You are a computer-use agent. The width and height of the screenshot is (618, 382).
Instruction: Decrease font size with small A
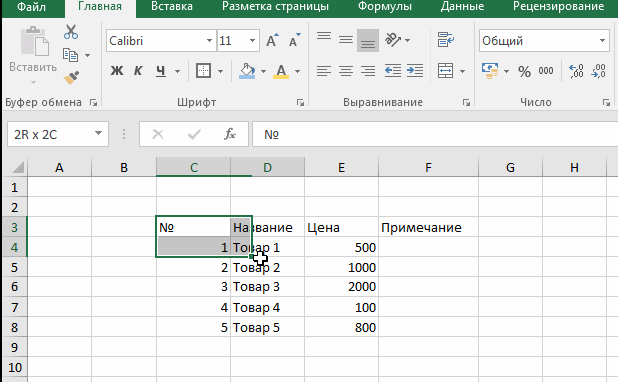[294, 40]
